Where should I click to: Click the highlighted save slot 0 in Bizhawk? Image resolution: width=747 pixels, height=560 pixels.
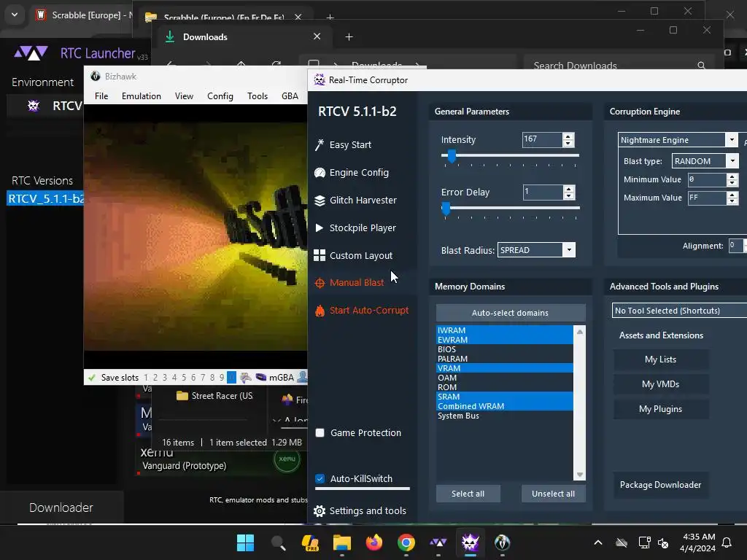[x=231, y=378]
